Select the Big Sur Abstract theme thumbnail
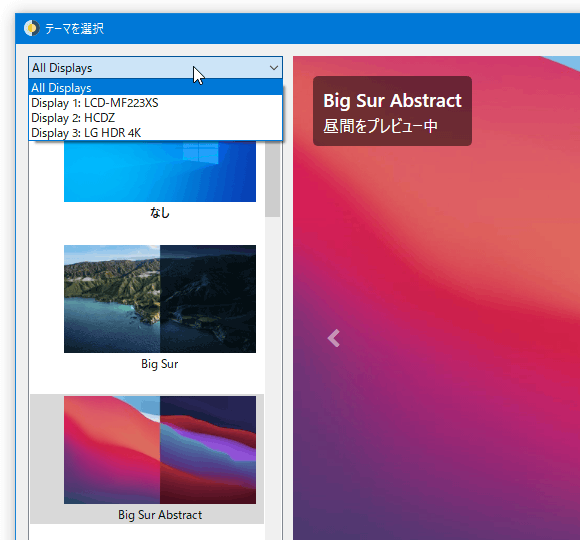 [160, 450]
